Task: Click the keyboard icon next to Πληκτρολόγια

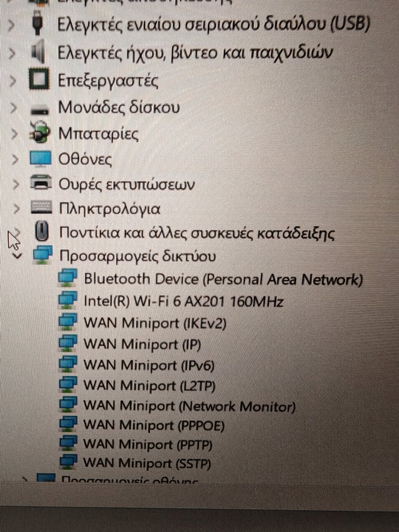Action: coord(41,208)
